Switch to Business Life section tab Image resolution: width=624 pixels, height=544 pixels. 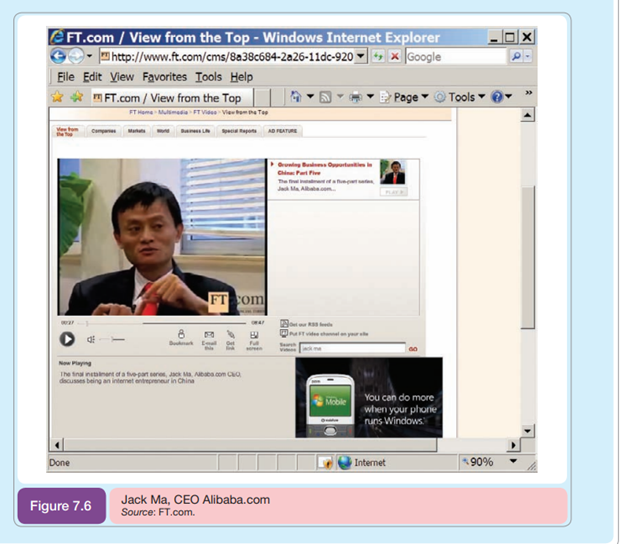click(195, 131)
